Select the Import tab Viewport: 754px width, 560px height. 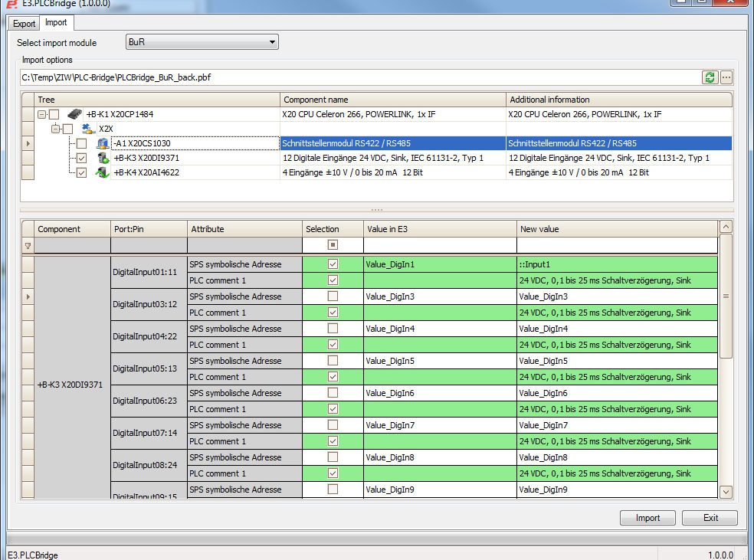click(x=56, y=23)
